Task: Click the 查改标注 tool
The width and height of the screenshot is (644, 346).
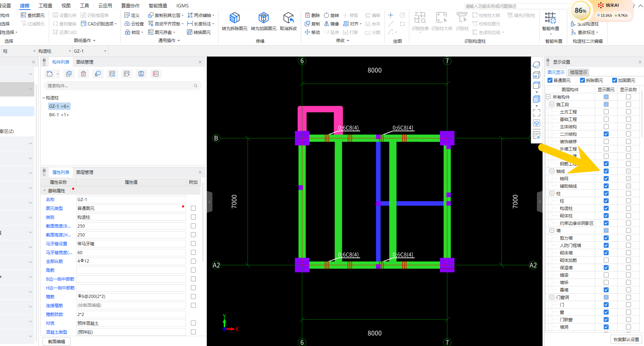Action: pos(585,32)
